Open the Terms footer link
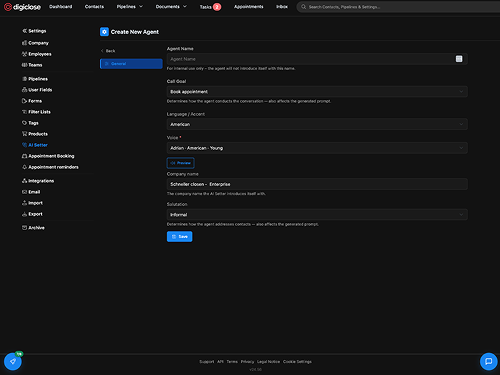 (232, 362)
